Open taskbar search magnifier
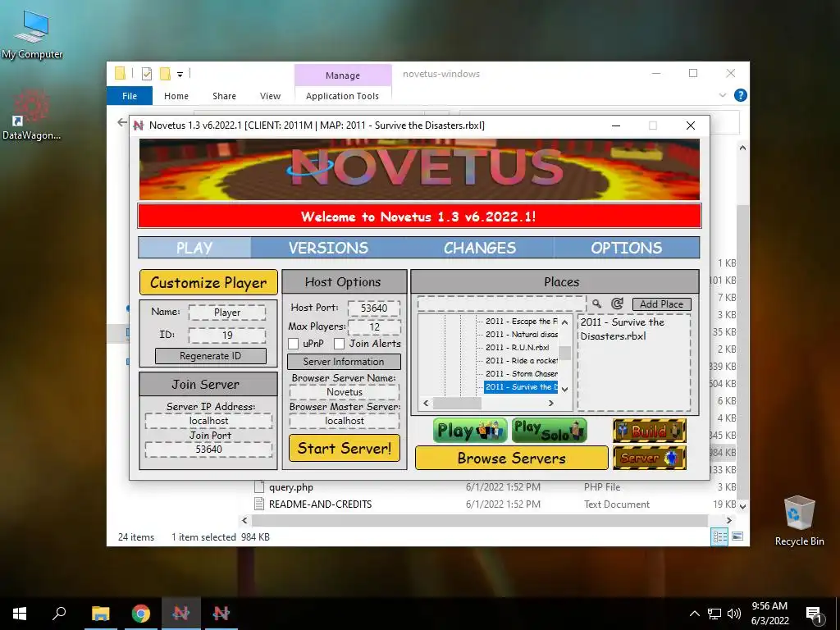This screenshot has height=630, width=840. pyautogui.click(x=59, y=614)
